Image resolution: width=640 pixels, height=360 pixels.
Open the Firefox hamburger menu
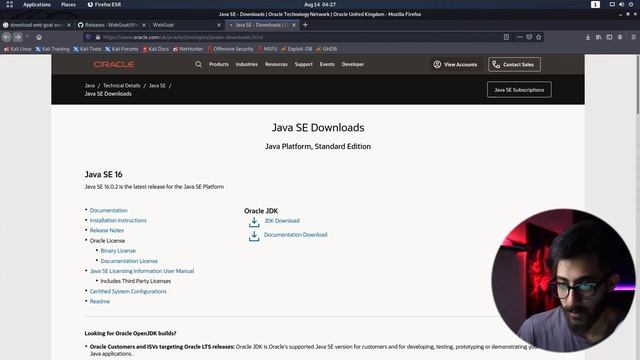(633, 37)
